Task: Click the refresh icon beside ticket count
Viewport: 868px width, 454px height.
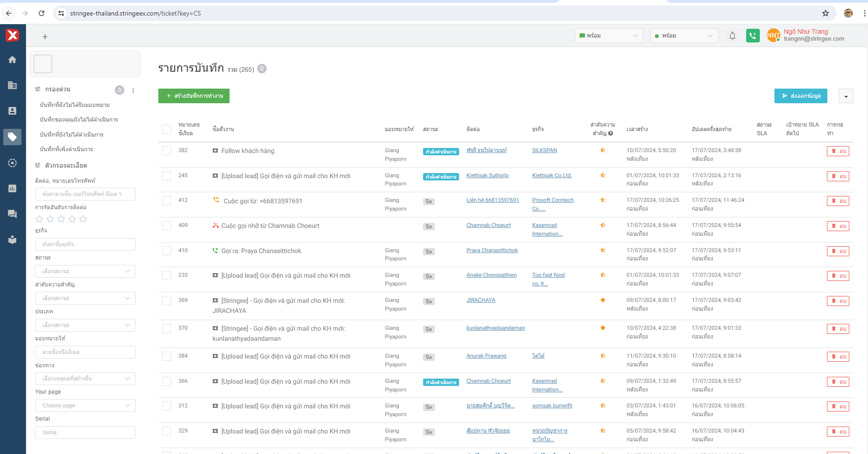Action: 262,69
